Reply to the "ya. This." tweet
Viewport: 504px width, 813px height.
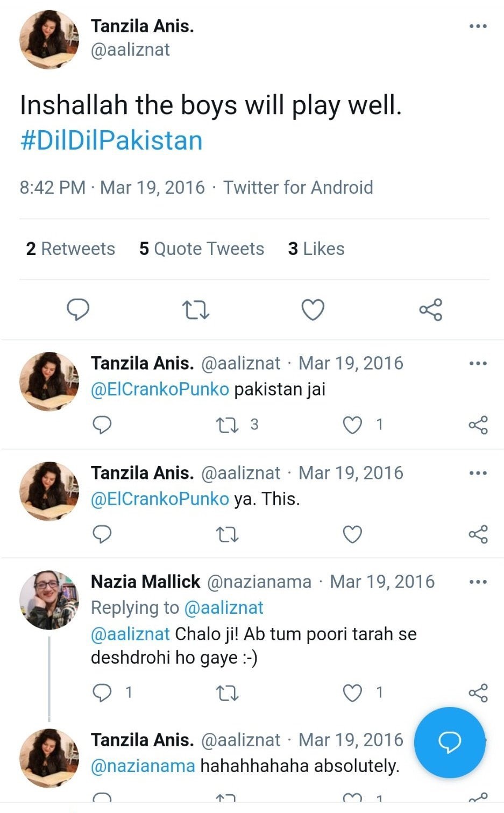click(x=102, y=534)
